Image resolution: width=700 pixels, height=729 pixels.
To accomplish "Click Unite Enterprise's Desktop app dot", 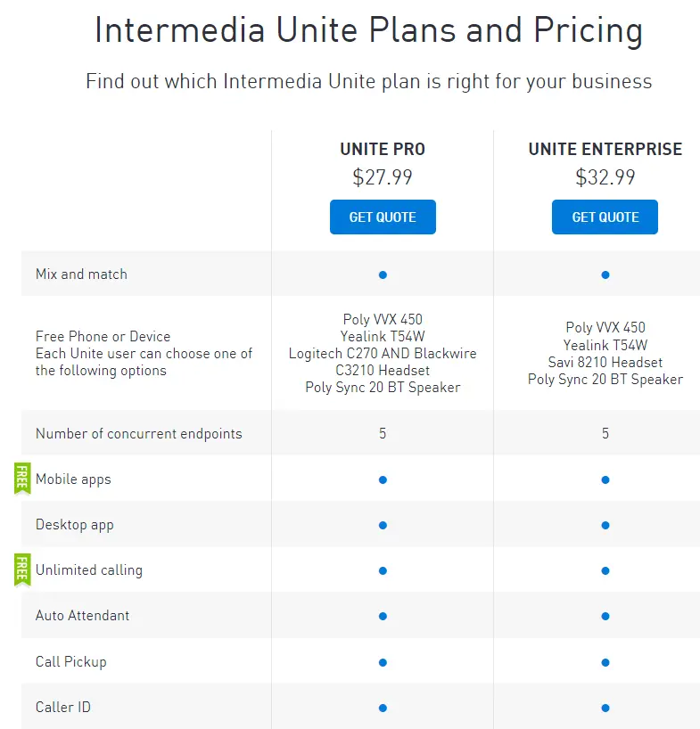I will (x=605, y=525).
